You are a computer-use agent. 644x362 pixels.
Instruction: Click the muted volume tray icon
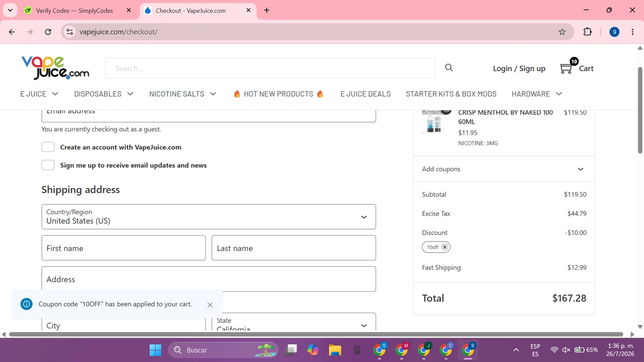(566, 350)
